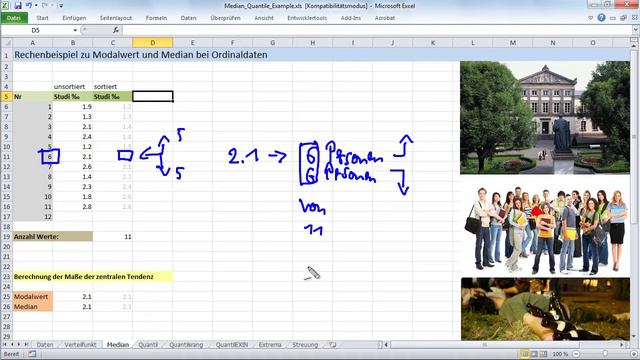Select column D header

[x=152, y=42]
